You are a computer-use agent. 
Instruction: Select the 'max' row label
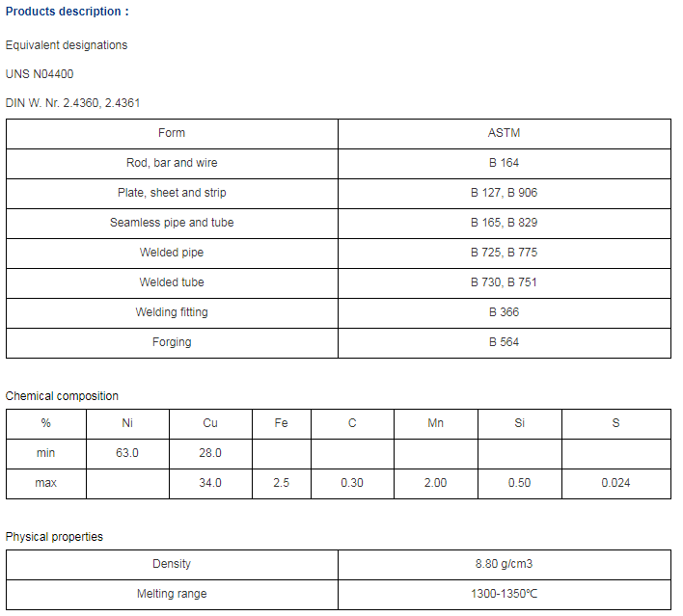[45, 483]
